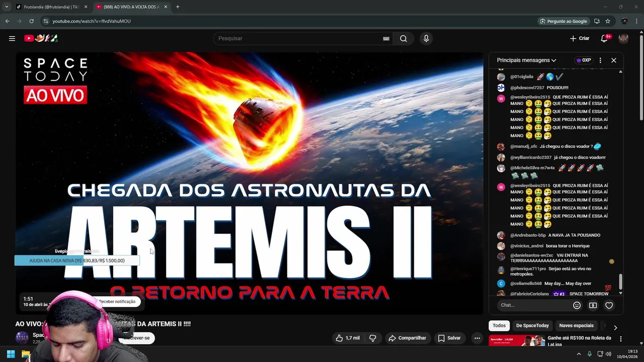Reload the current page
The width and height of the screenshot is (644, 362).
(31, 21)
